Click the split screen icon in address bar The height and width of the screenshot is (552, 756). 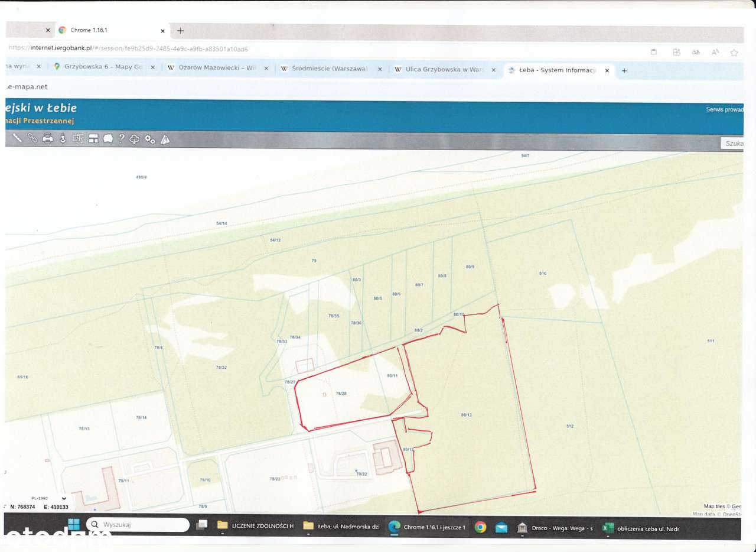(676, 52)
